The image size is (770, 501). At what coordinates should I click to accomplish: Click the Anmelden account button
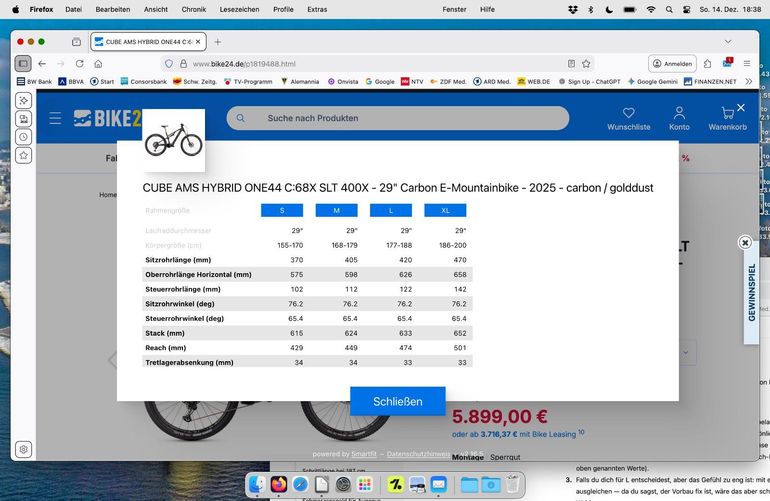[672, 63]
